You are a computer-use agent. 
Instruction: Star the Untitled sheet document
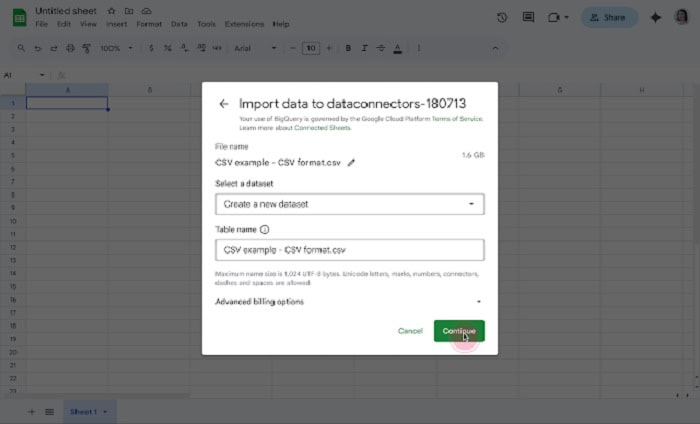(112, 10)
